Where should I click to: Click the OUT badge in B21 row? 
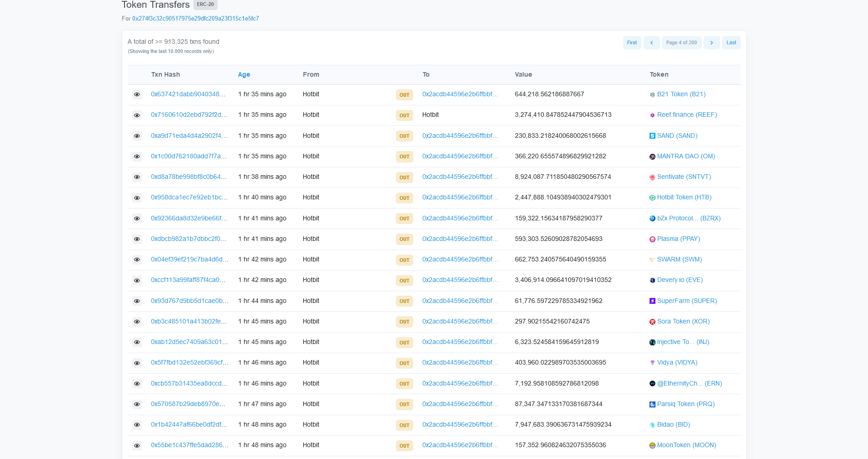(x=404, y=95)
